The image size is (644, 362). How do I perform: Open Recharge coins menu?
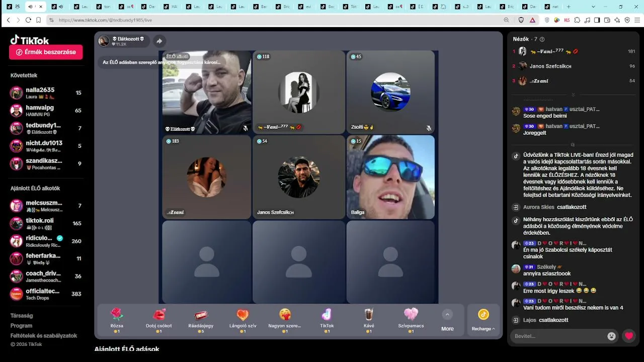(x=483, y=320)
